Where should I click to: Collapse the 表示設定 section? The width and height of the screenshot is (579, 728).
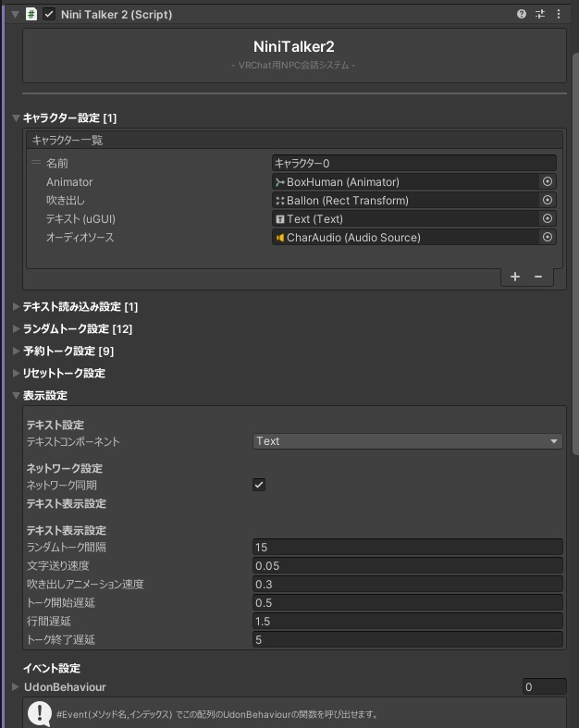(x=16, y=396)
